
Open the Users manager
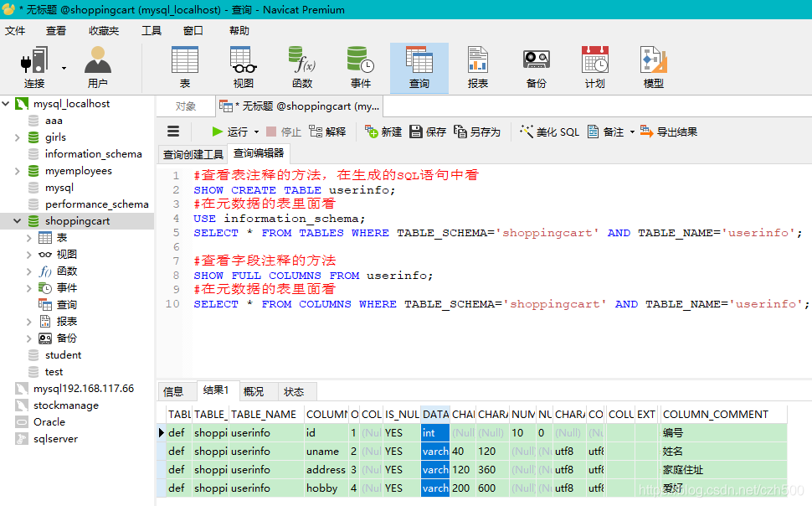coord(97,67)
